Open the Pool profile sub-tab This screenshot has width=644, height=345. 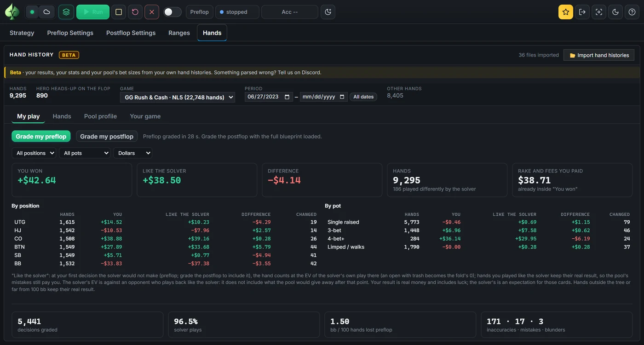tap(100, 116)
